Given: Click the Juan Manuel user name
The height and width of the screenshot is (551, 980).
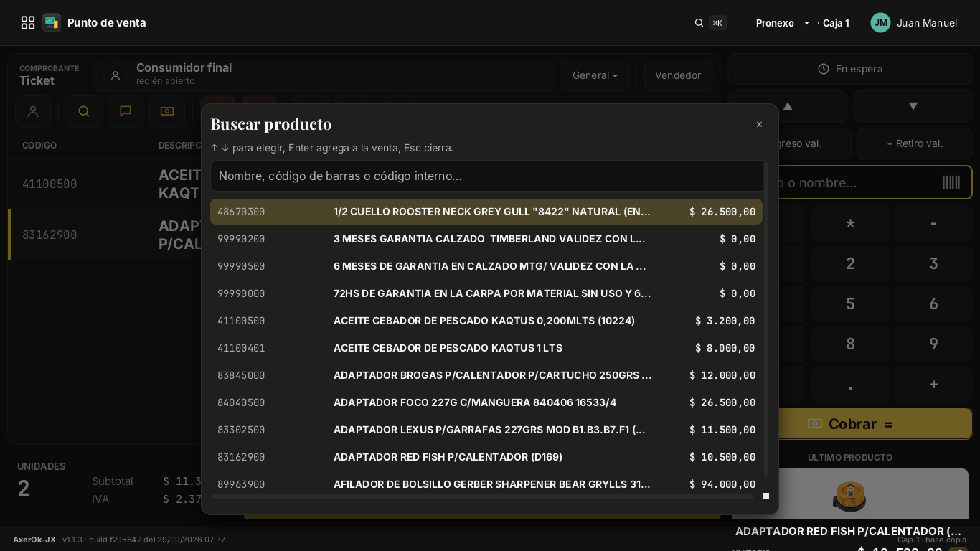Looking at the screenshot, I should pos(927,23).
